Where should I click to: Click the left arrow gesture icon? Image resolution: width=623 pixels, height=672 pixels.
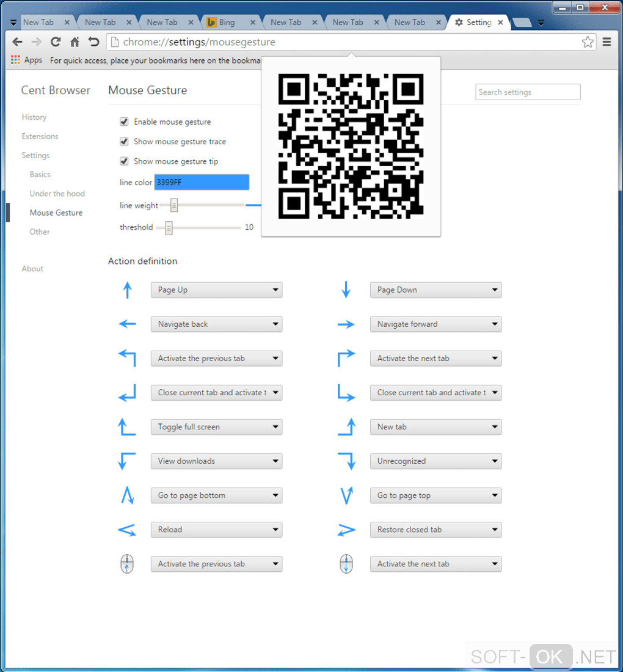tap(127, 324)
